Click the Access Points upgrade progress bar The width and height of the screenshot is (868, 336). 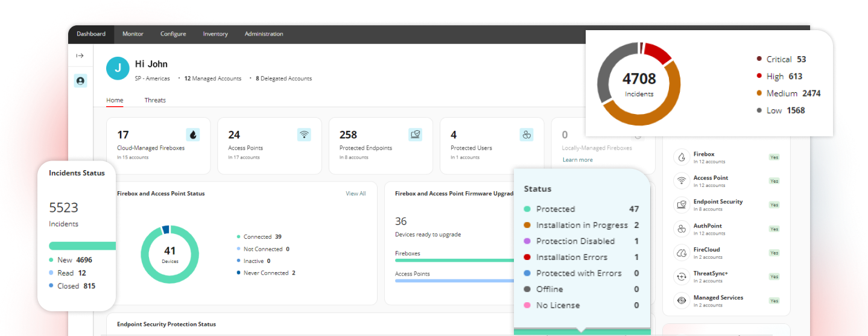[454, 281]
